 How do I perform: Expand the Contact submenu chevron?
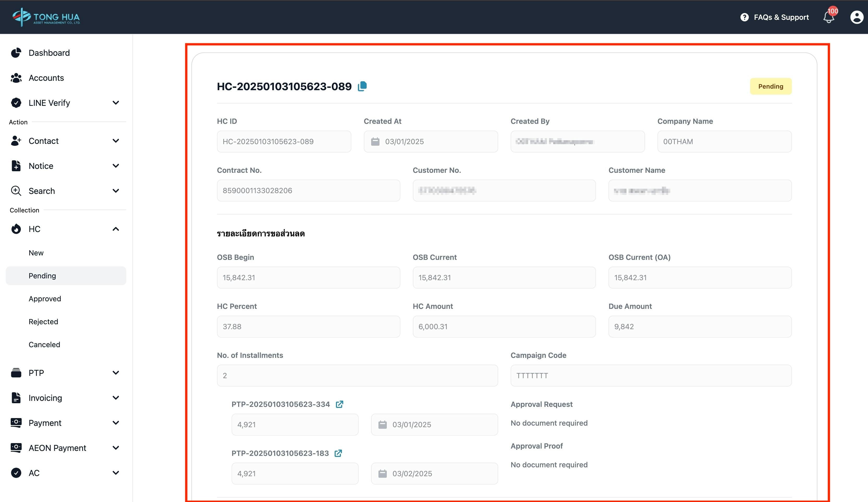116,141
